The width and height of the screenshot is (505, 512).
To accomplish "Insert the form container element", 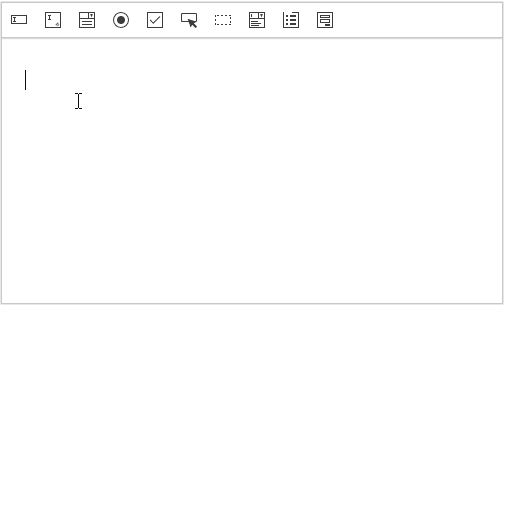I will tap(325, 20).
